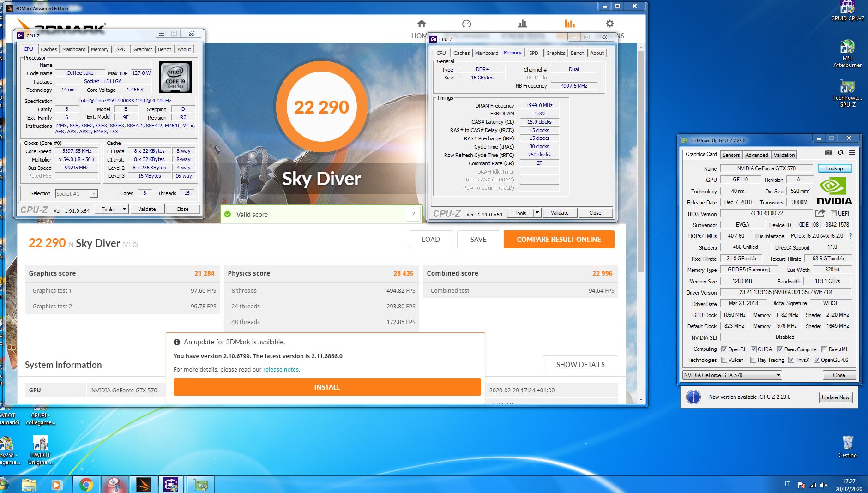Image resolution: width=868 pixels, height=493 pixels.
Task: Open TechPowerUp GPU-Z desktop shortcut
Action: [847, 94]
